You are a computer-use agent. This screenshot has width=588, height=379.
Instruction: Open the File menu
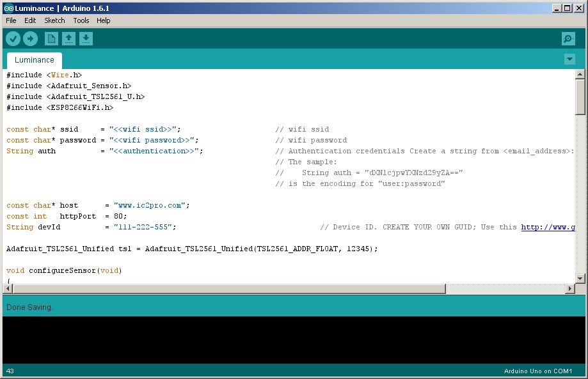pyautogui.click(x=10, y=20)
